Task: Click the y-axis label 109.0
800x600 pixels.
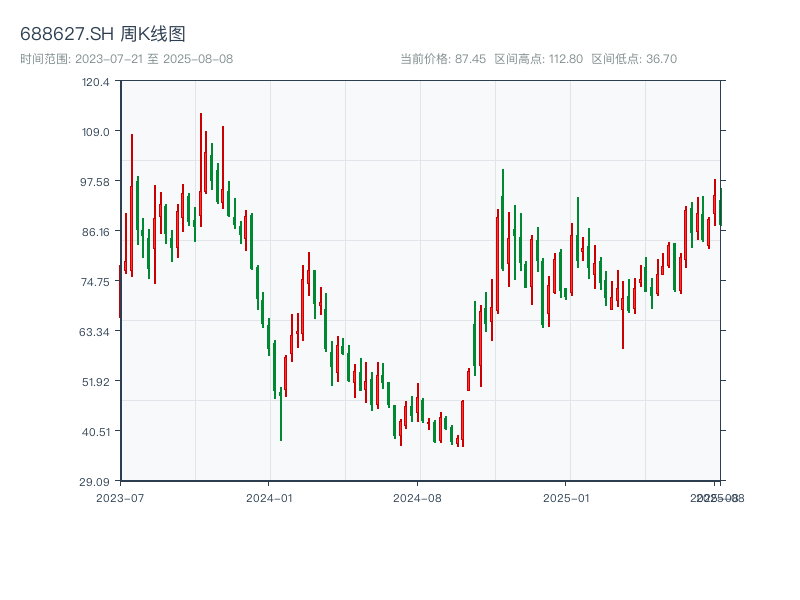Action: tap(95, 132)
